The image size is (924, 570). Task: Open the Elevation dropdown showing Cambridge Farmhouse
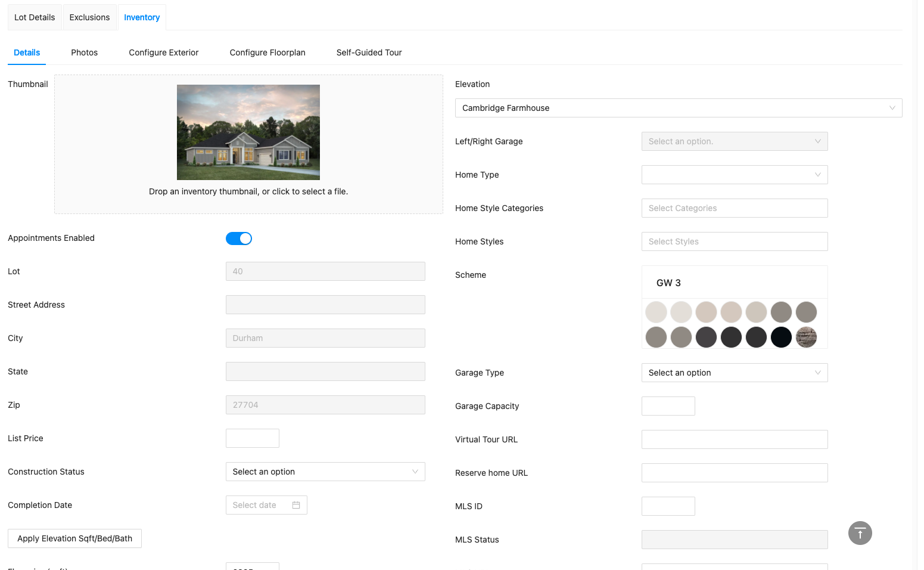coord(679,108)
